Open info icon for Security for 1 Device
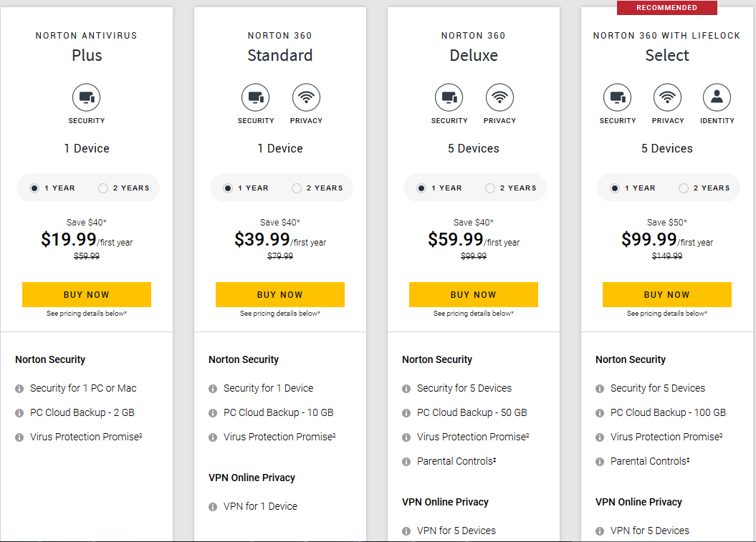Viewport: 756px width, 542px height. (x=213, y=389)
